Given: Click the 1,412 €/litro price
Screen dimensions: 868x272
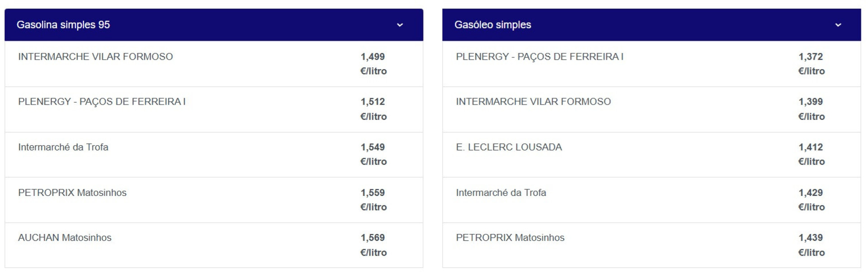Looking at the screenshot, I should (811, 154).
